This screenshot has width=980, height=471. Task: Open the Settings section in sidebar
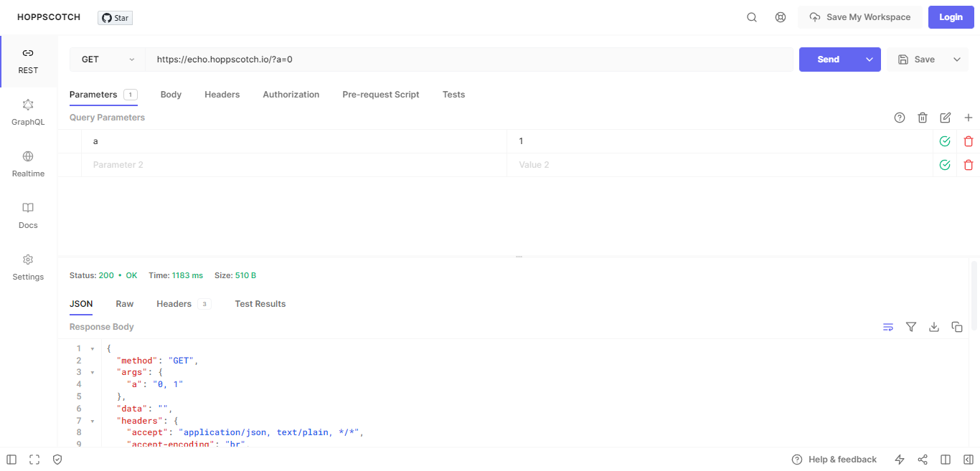click(x=28, y=268)
